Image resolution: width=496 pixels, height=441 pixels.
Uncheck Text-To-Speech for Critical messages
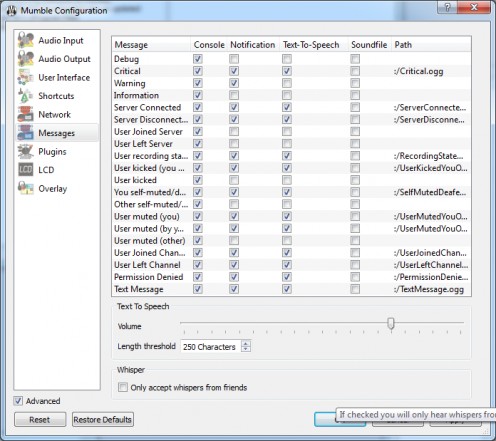click(287, 71)
